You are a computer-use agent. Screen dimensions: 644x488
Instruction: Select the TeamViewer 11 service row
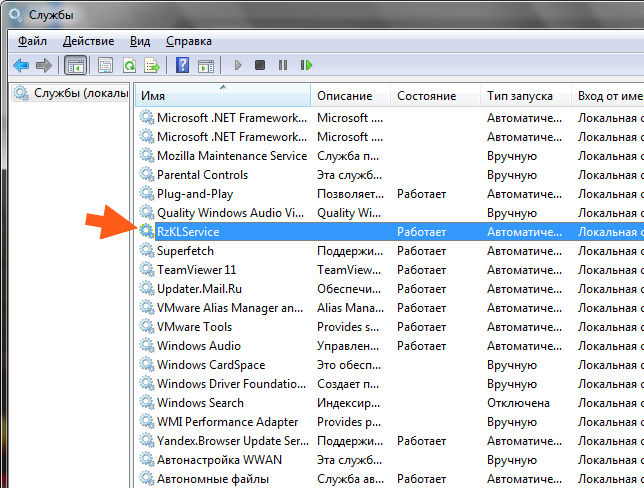[390, 270]
